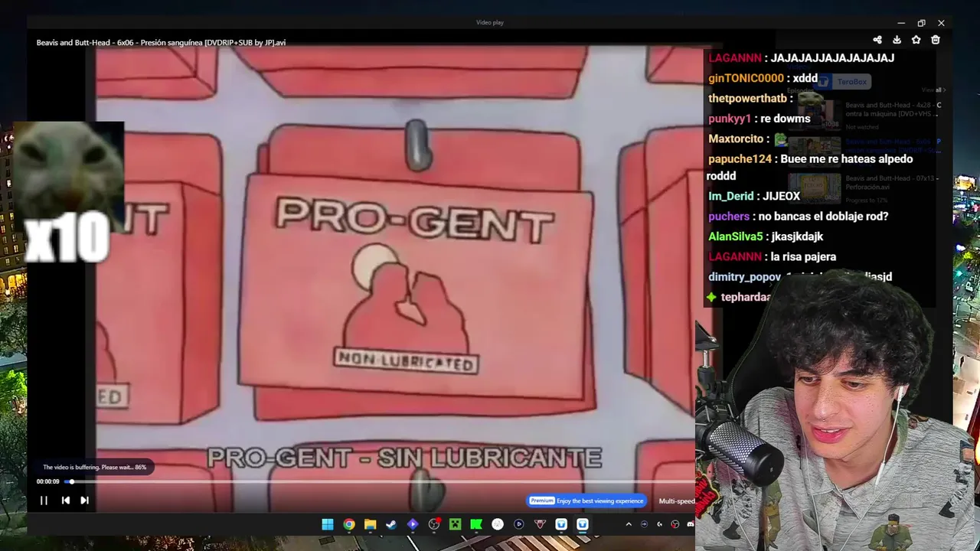Click the Premium viewing experience banner
This screenshot has width=980, height=551.
tap(586, 500)
